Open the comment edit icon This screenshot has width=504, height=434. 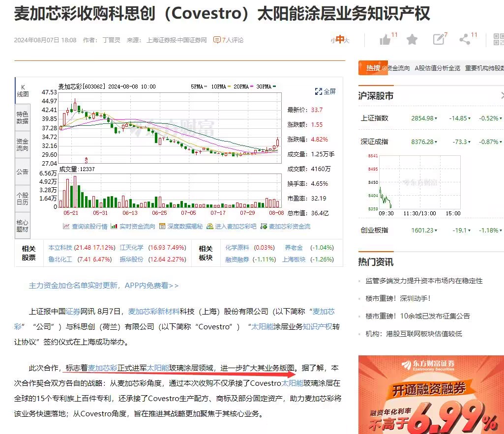pos(439,39)
